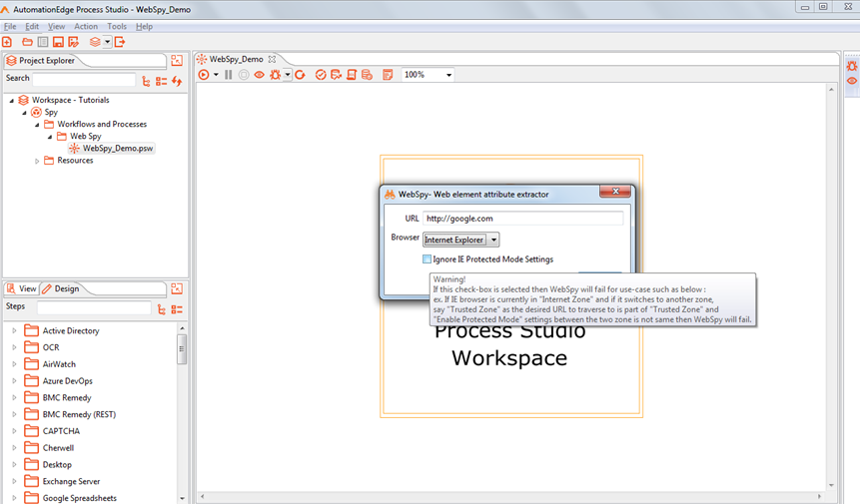Click the collapse-list icon in Project Explorer search row

pos(161,81)
